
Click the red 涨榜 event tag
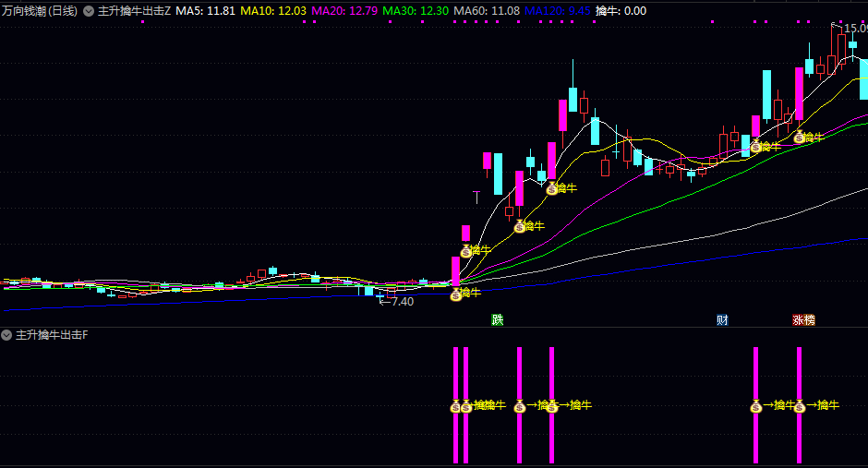coord(803,320)
